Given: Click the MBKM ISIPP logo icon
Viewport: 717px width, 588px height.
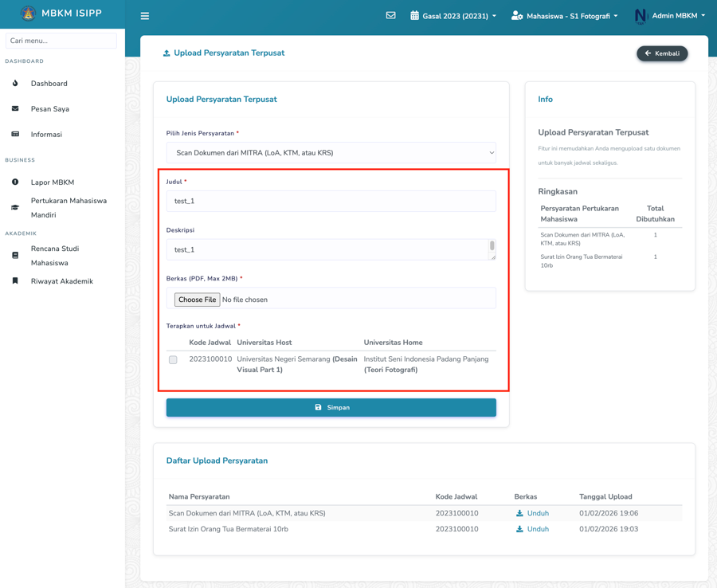Looking at the screenshot, I should [29, 13].
